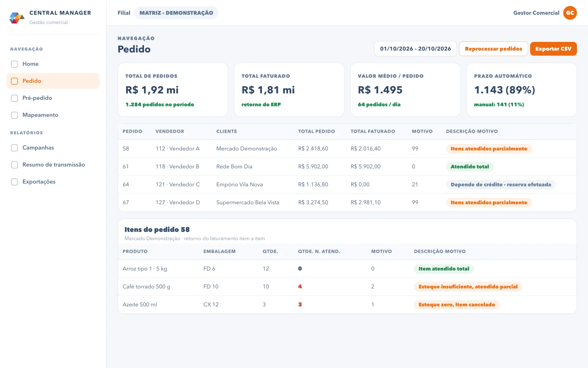Open Resumo de transmissão report
The width and height of the screenshot is (588, 368).
pos(53,165)
